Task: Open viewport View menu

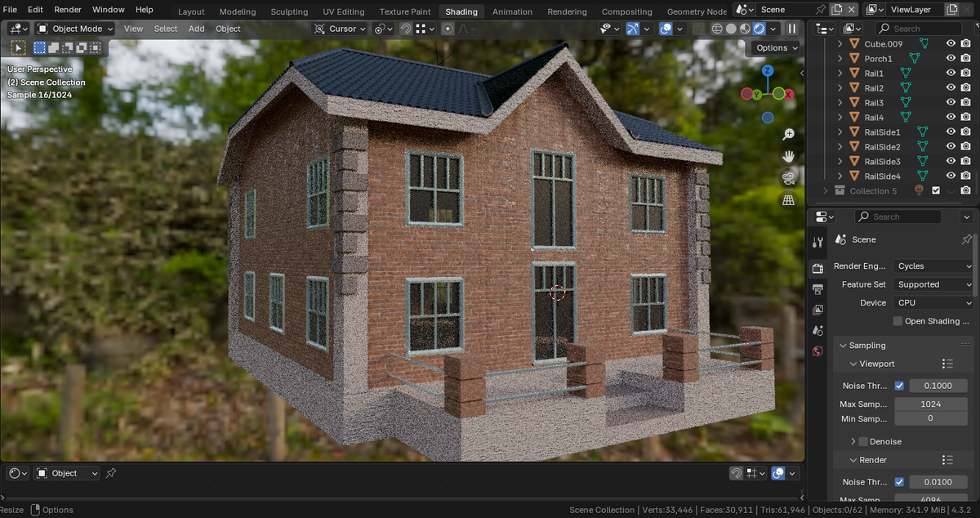Action: click(x=133, y=29)
